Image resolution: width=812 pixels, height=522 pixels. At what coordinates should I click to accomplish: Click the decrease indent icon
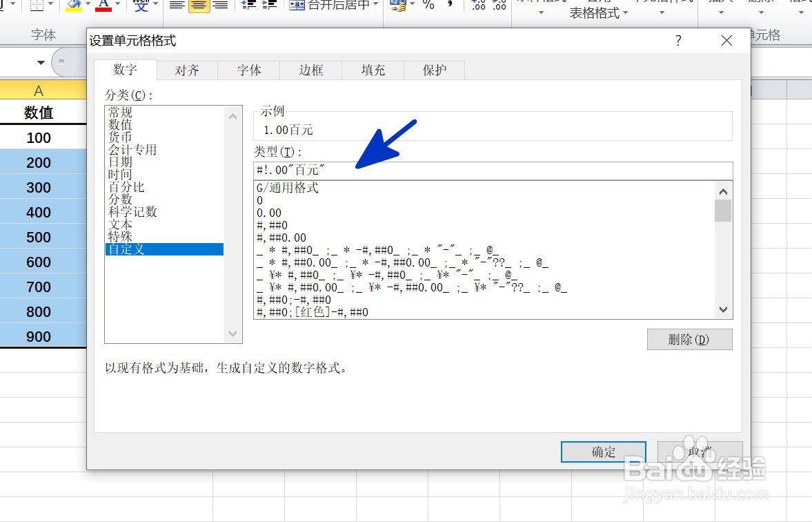pyautogui.click(x=249, y=6)
